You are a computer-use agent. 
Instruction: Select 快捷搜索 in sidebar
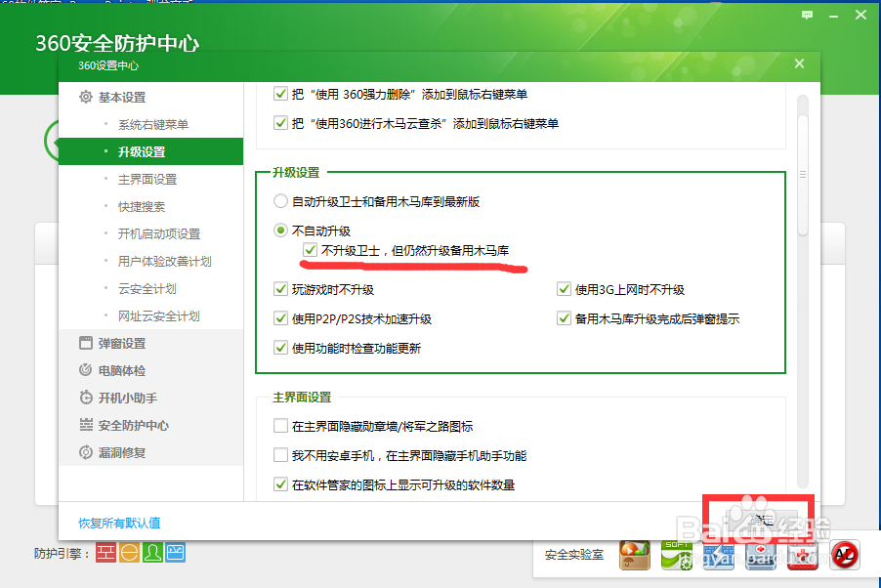(x=142, y=206)
